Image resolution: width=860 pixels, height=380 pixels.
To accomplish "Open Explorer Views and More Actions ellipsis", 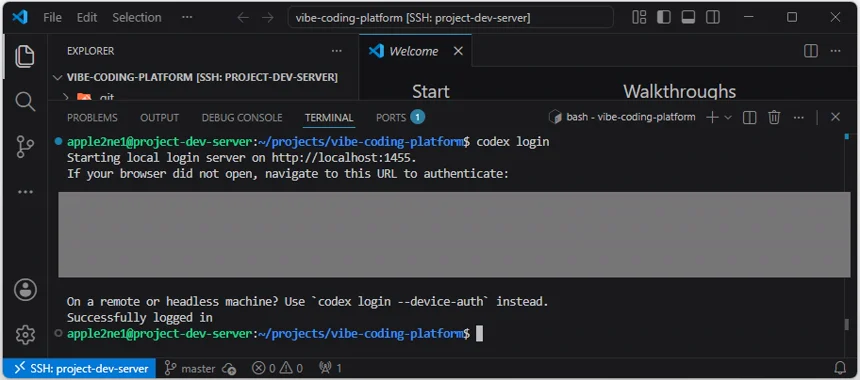I will coord(337,51).
